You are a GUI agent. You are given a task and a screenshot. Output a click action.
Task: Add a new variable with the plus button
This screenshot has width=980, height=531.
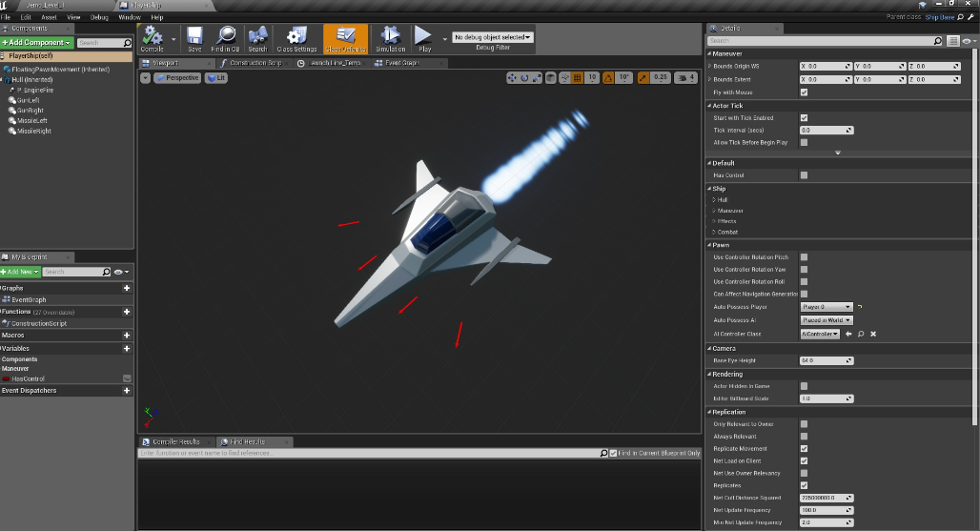point(126,348)
